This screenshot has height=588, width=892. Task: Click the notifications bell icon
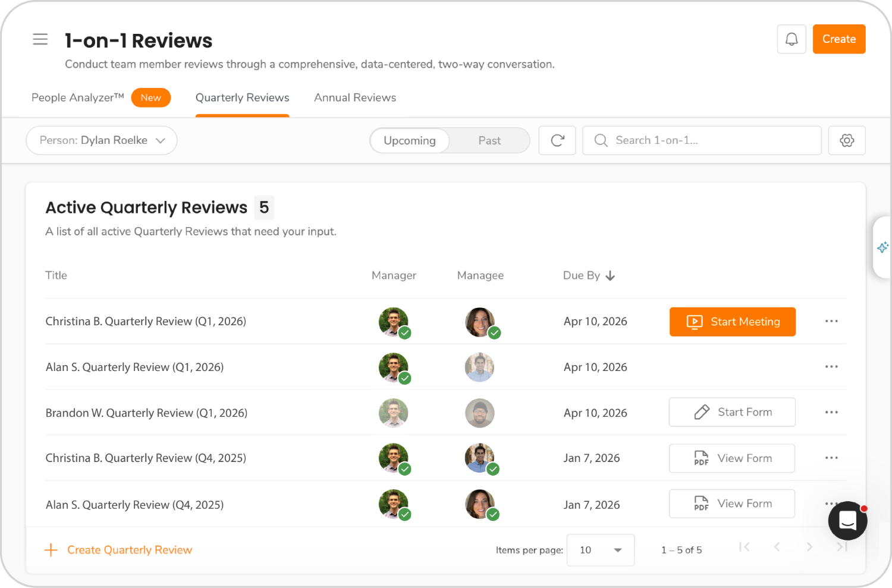792,39
